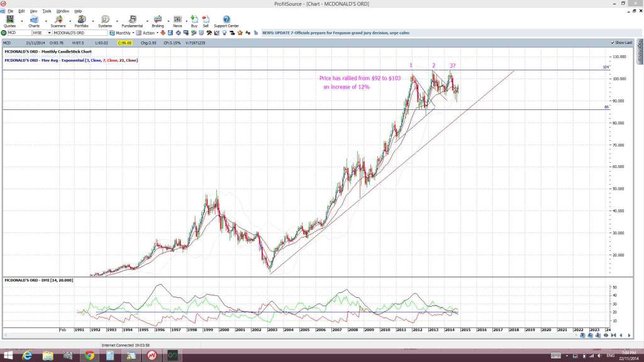Click the save (floppy disk) chart icon
644x362 pixels.
[170, 33]
